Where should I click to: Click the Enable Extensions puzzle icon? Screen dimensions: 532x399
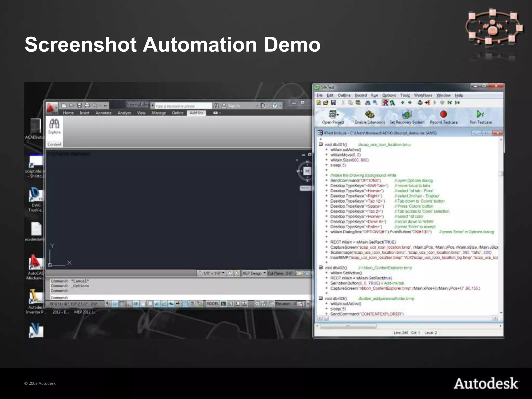(370, 114)
